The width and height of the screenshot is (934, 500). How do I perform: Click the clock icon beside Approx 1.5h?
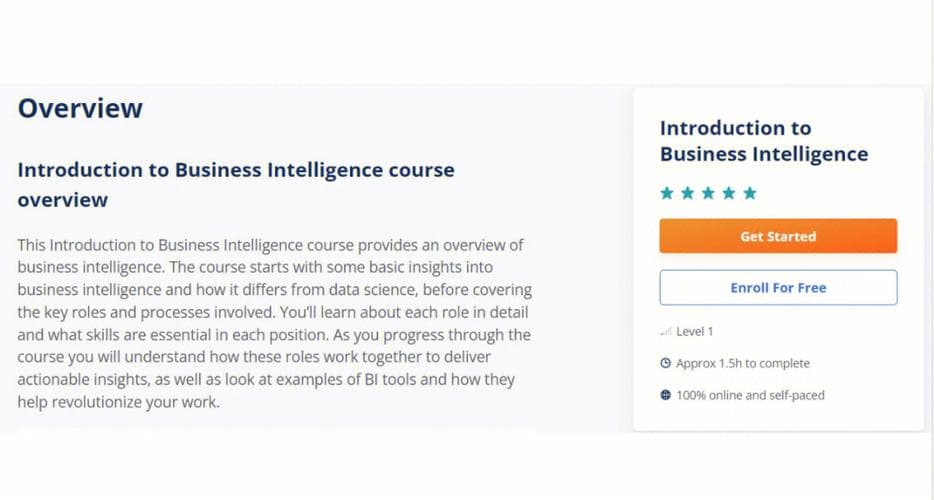(665, 363)
